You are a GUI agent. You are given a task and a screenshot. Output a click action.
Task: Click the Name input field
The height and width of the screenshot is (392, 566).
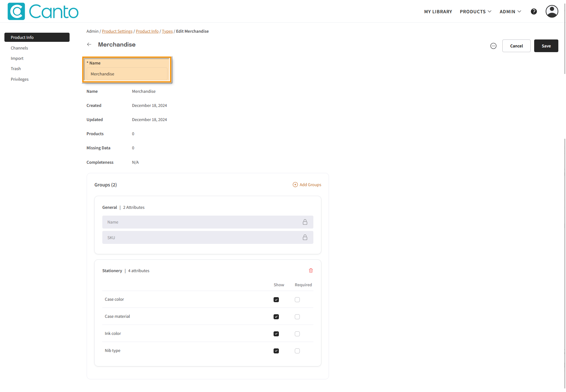(127, 74)
